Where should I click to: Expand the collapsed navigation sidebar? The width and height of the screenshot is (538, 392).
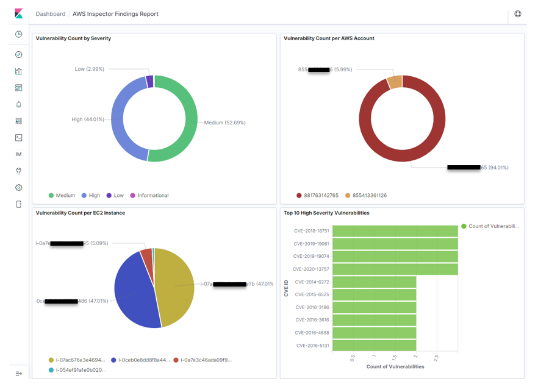click(x=18, y=374)
